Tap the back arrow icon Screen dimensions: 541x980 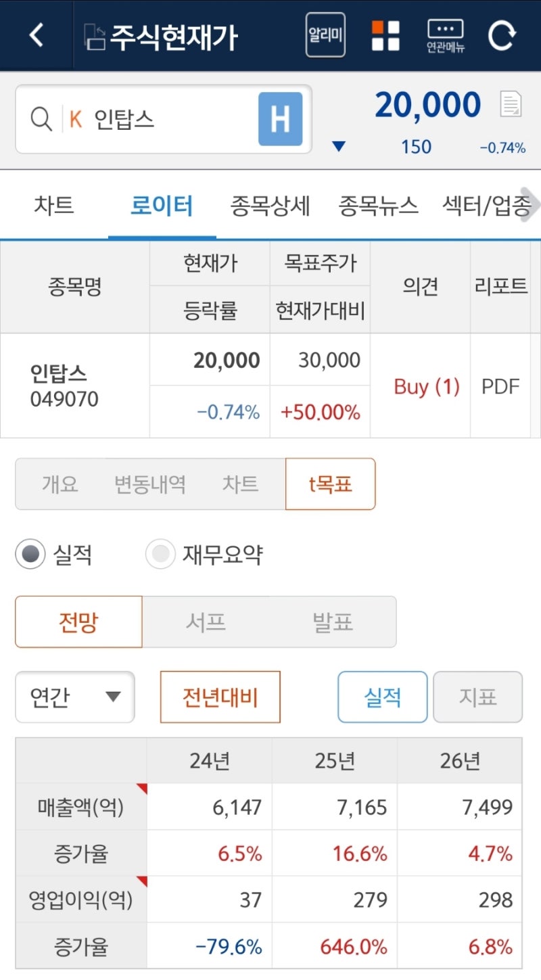point(37,35)
